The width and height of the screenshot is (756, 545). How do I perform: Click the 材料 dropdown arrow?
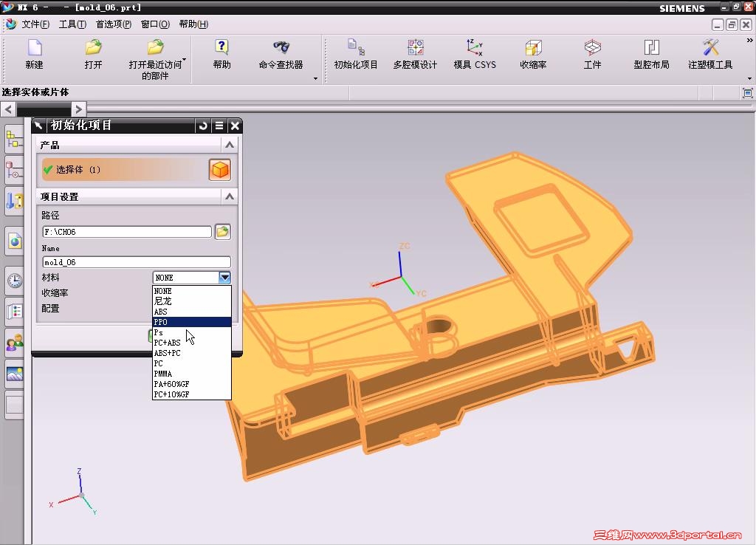point(224,278)
